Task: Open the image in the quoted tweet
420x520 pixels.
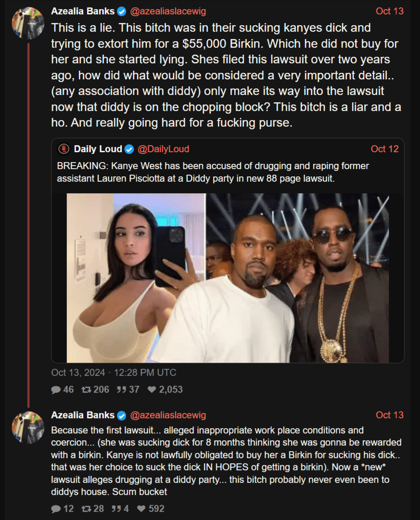Action: click(x=228, y=278)
